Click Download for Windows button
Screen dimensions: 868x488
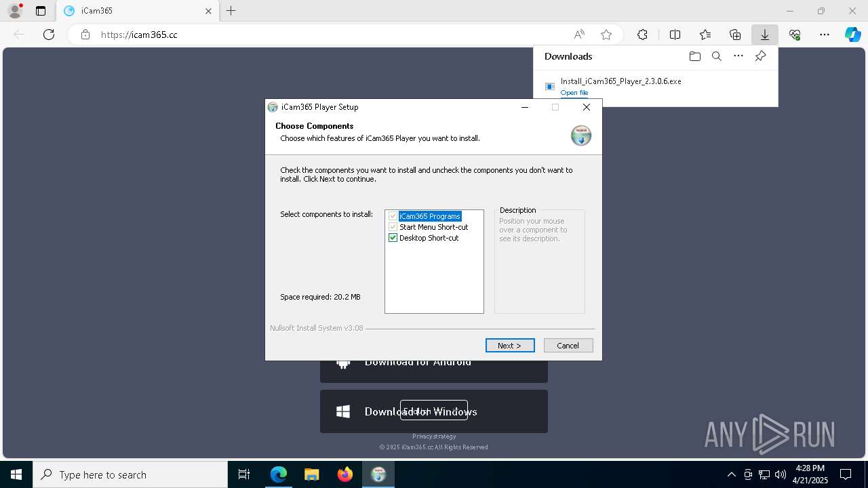coord(434,411)
